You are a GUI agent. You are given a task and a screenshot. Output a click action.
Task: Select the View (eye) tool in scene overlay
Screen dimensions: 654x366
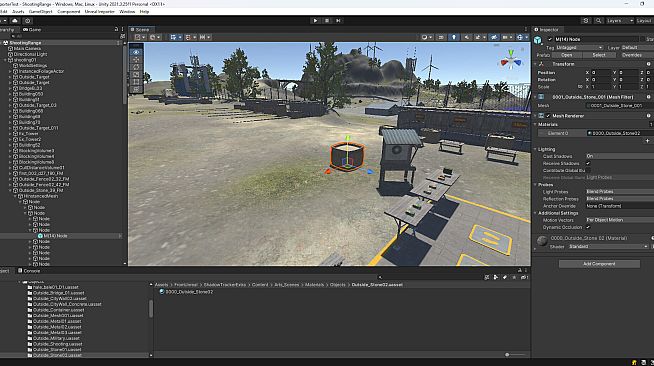point(136,52)
